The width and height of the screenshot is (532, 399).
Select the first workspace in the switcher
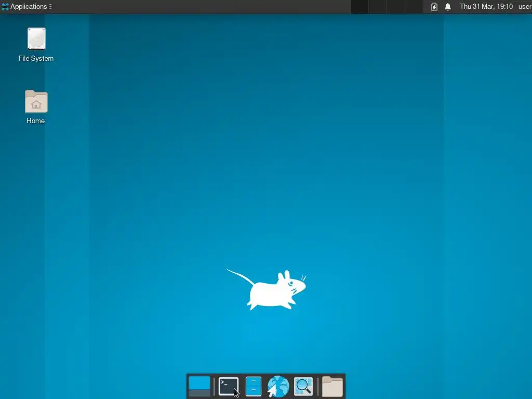point(360,6)
